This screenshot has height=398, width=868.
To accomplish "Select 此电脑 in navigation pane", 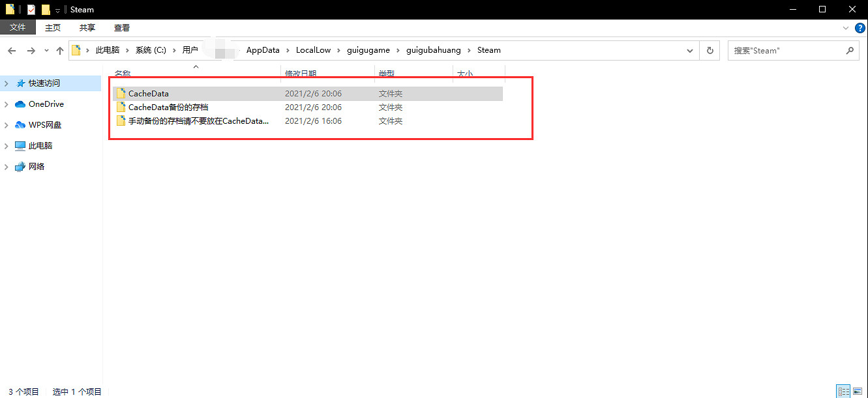I will tap(40, 146).
